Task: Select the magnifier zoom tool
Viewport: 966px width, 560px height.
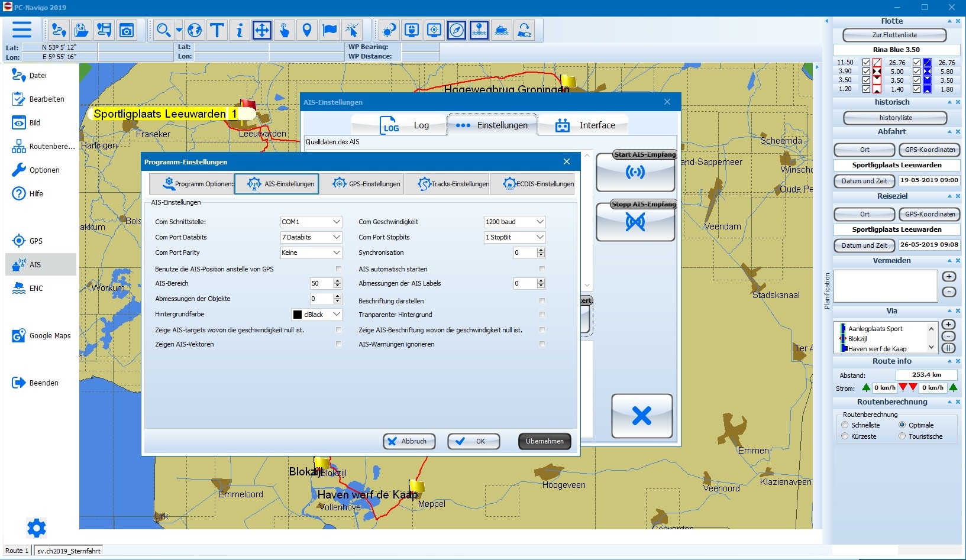Action: pos(163,30)
